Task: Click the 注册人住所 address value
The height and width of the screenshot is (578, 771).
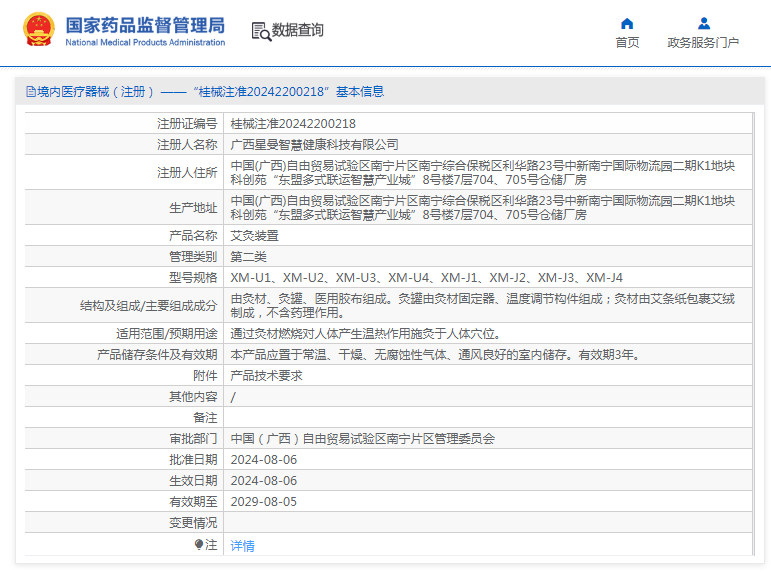Action: click(483, 173)
